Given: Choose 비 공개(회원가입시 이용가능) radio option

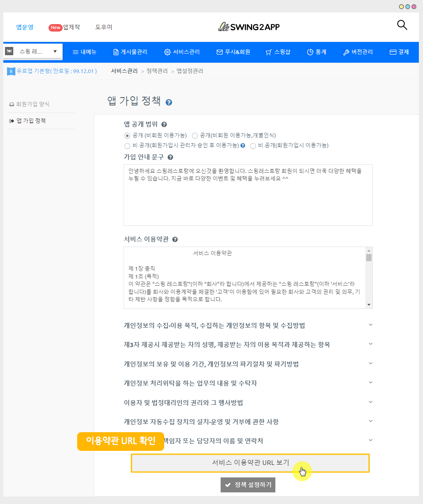Looking at the screenshot, I should (x=253, y=146).
